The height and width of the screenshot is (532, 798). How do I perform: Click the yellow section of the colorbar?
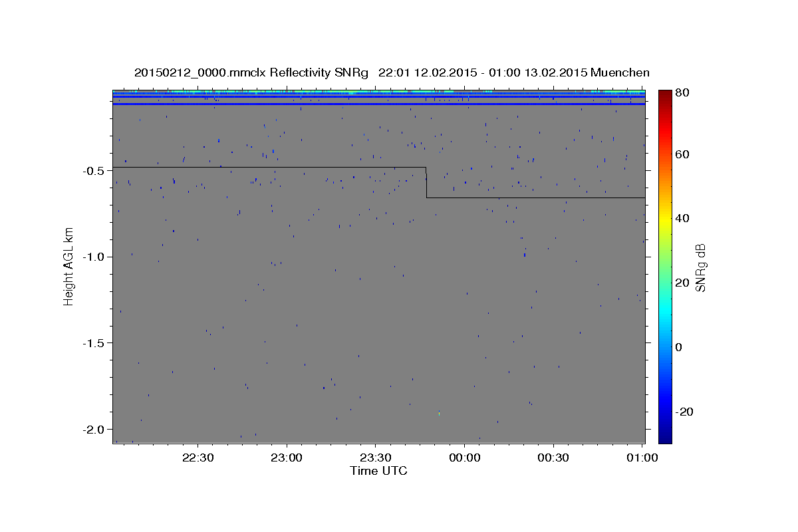pyautogui.click(x=665, y=218)
